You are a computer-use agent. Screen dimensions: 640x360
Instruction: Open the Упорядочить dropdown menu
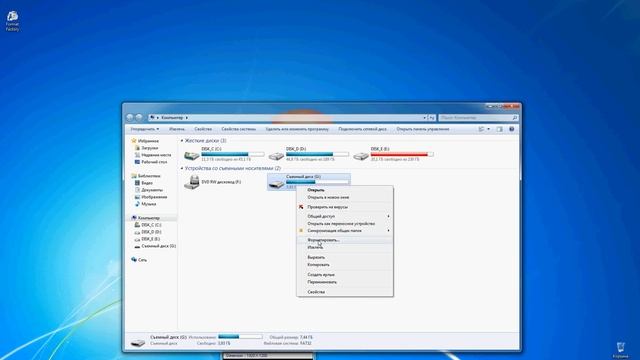click(x=144, y=129)
